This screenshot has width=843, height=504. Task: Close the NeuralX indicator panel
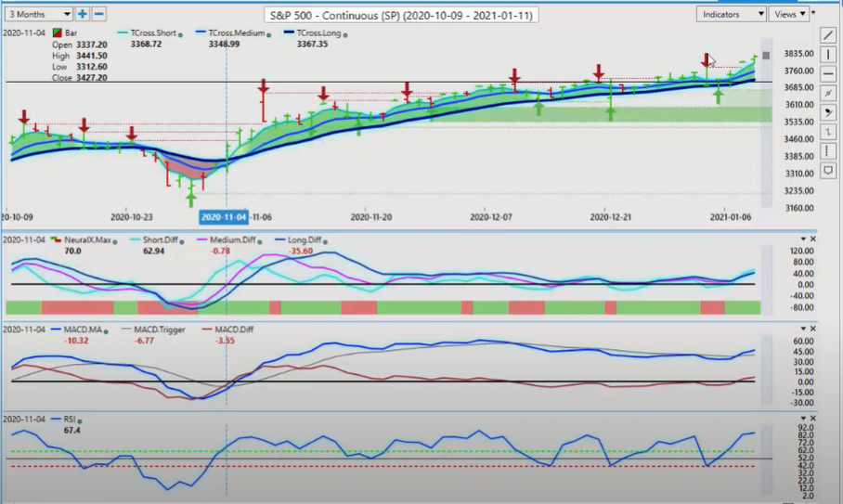pyautogui.click(x=813, y=239)
